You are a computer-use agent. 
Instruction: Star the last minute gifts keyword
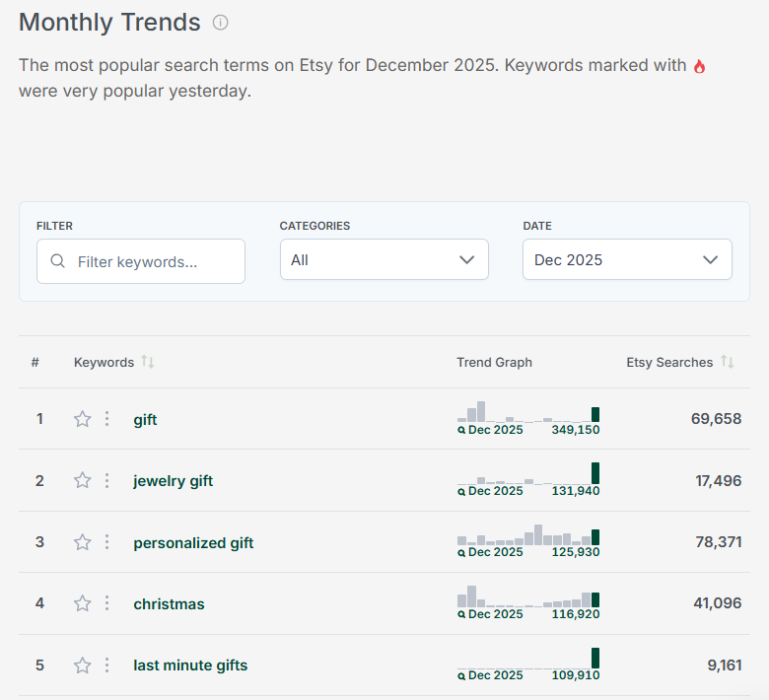[x=83, y=665]
